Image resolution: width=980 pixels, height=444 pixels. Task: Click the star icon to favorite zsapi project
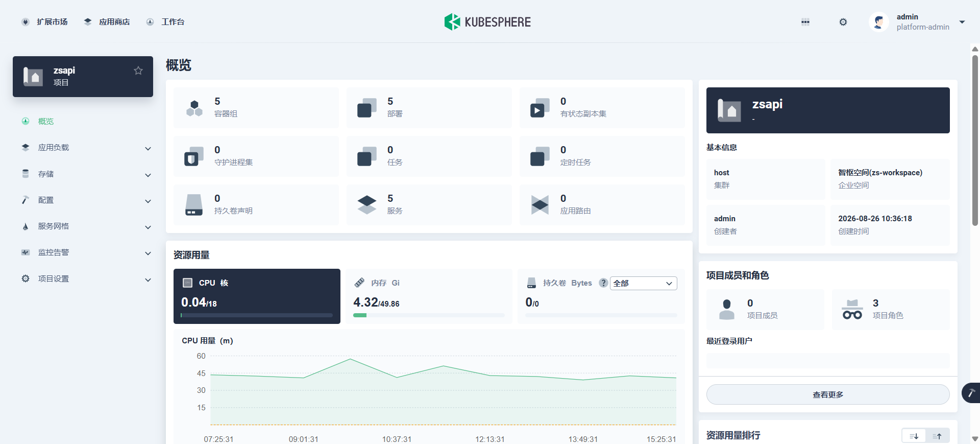coord(138,71)
